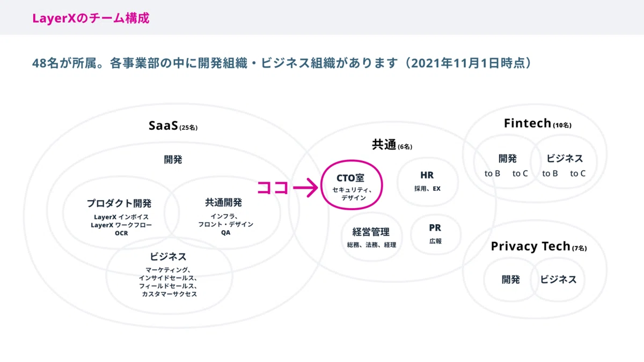Click the '開発' label inside the SaaS group
This screenshot has width=644, height=362.
[x=173, y=160]
